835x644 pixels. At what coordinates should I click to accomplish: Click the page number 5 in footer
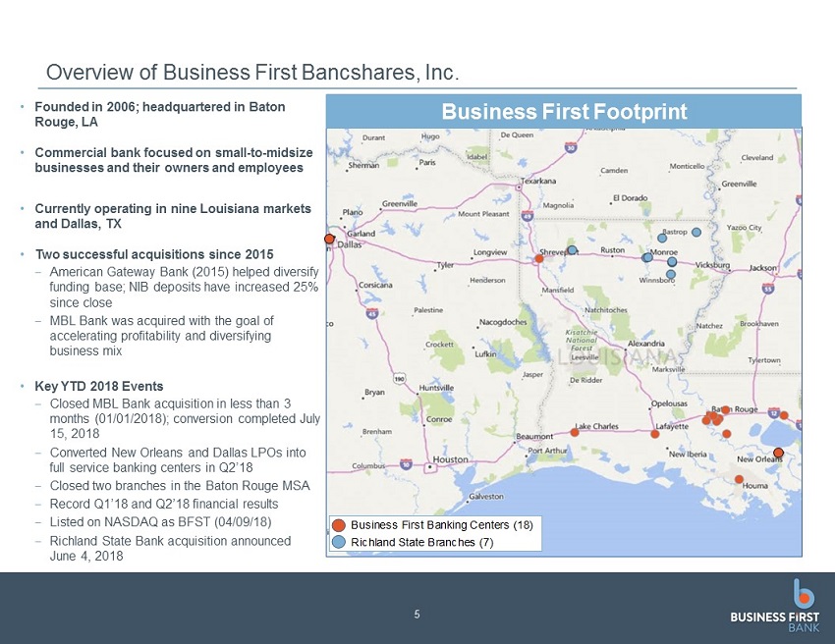click(x=417, y=615)
